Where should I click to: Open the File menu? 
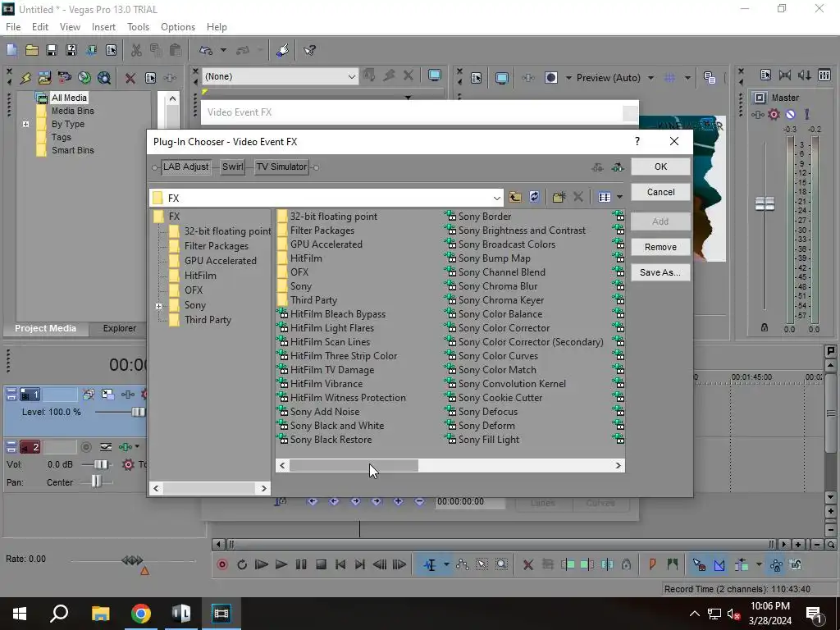click(x=13, y=27)
